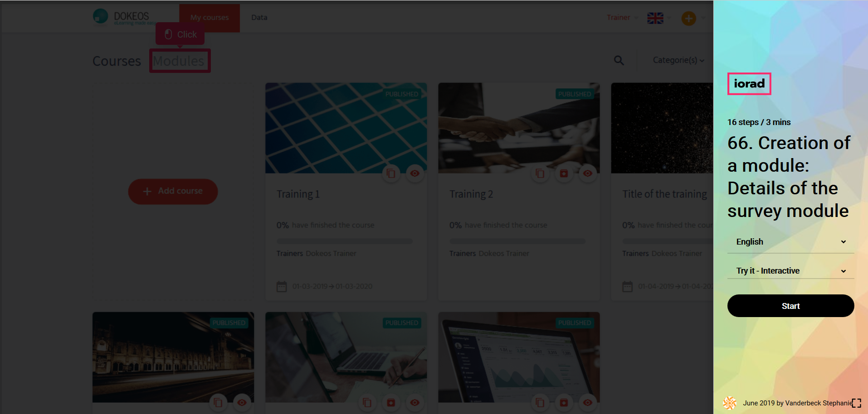Image resolution: width=868 pixels, height=414 pixels.
Task: Toggle the eye icon on Training 1
Action: (414, 173)
